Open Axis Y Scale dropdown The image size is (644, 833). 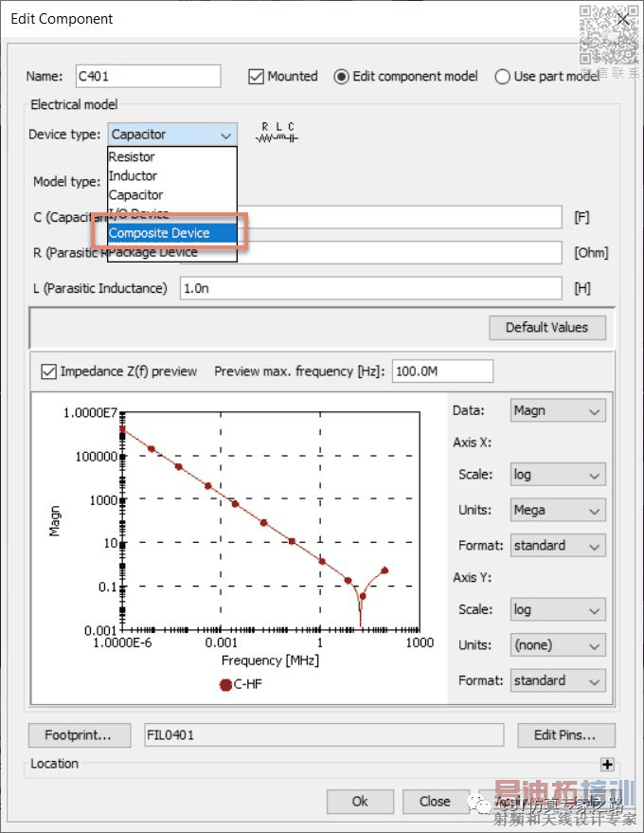click(558, 609)
